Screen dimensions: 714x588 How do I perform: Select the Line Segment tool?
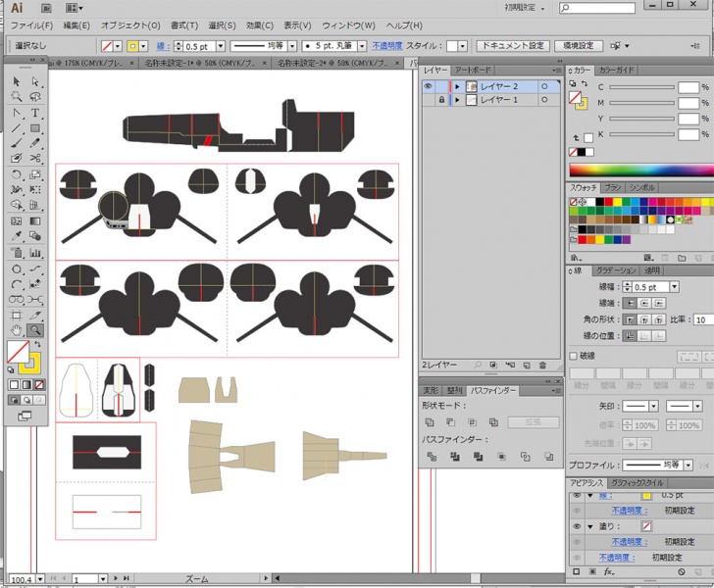(17, 128)
